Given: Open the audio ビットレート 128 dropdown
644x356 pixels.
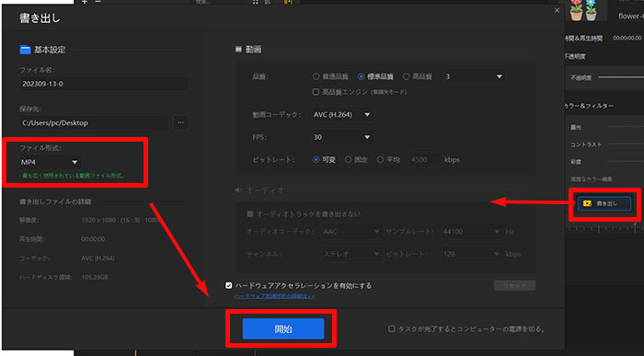Looking at the screenshot, I should point(472,254).
